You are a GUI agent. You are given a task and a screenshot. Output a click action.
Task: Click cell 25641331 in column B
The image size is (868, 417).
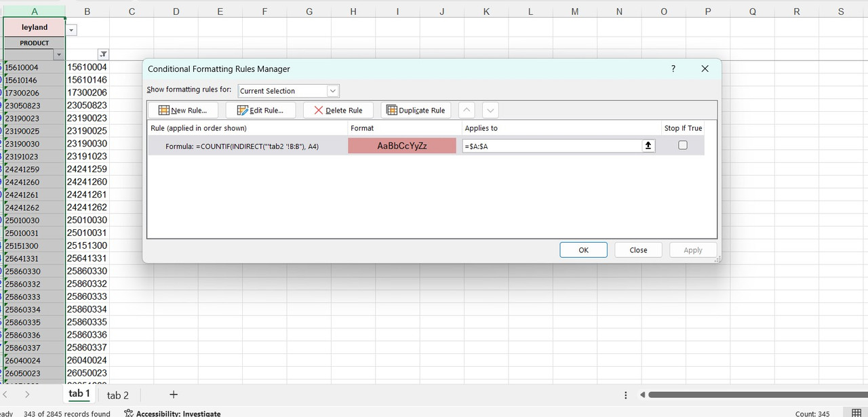pos(87,258)
